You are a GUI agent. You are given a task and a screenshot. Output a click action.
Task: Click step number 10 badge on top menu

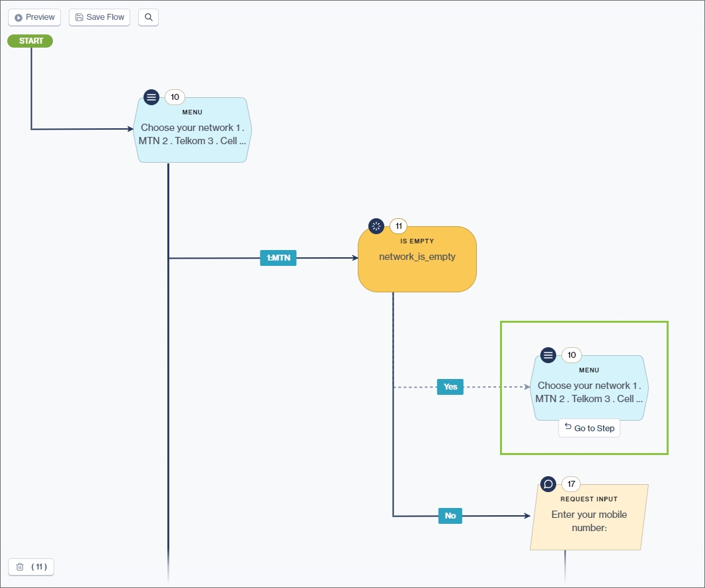(x=175, y=97)
